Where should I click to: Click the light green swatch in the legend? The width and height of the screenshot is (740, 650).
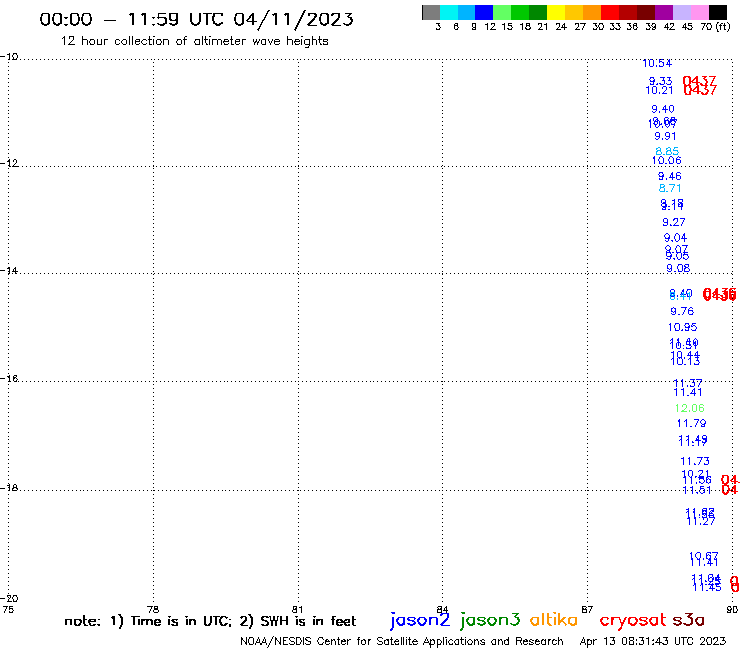coord(502,12)
